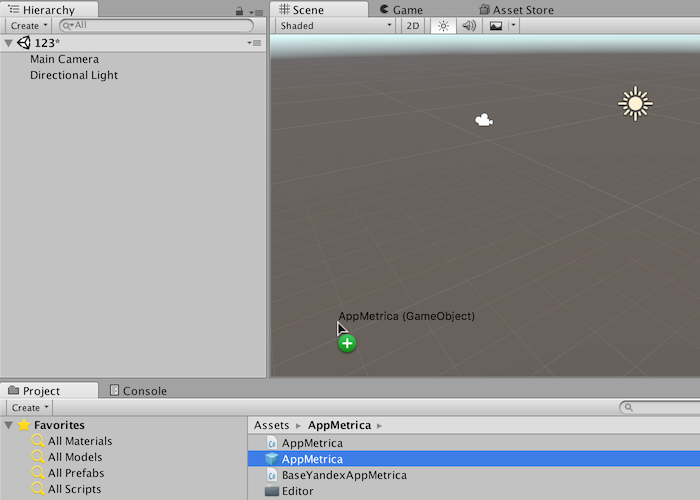Toggle the Hierarchy panel lock icon
The image size is (700, 500).
(239, 11)
